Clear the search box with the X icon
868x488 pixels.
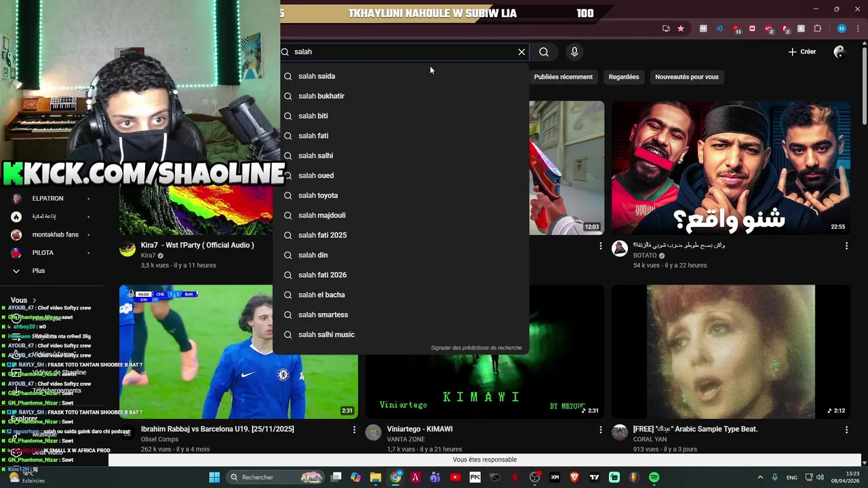(521, 52)
